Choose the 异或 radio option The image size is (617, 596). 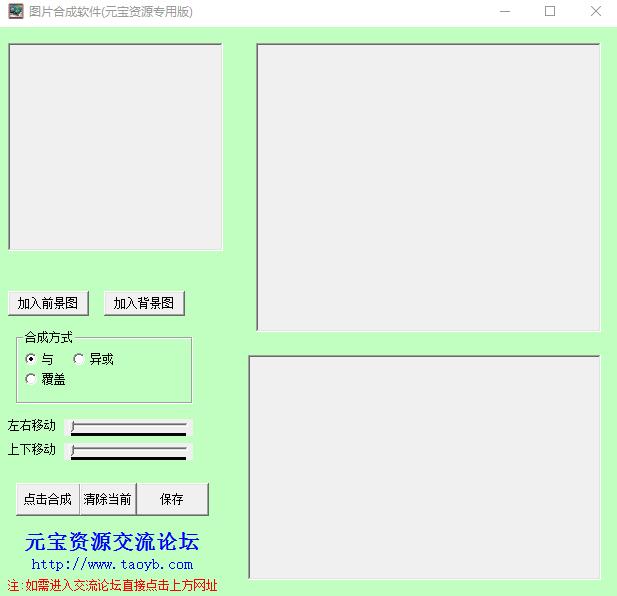tap(80, 359)
